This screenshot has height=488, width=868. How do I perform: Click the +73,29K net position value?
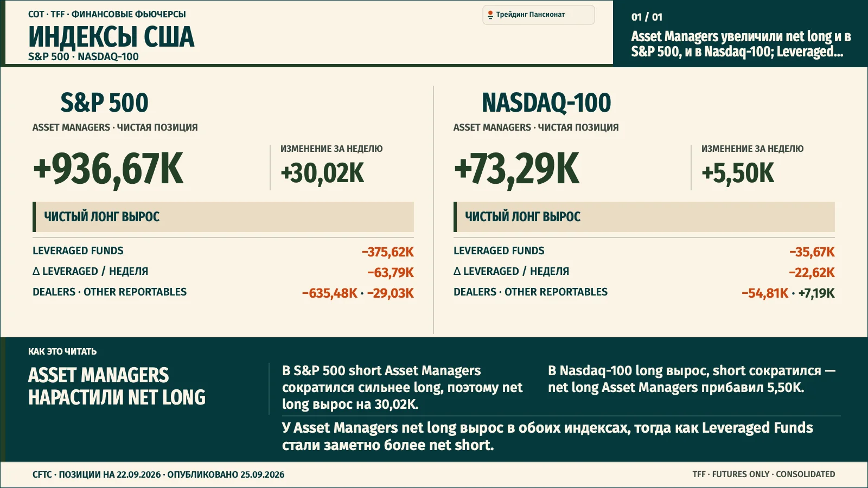(516, 169)
